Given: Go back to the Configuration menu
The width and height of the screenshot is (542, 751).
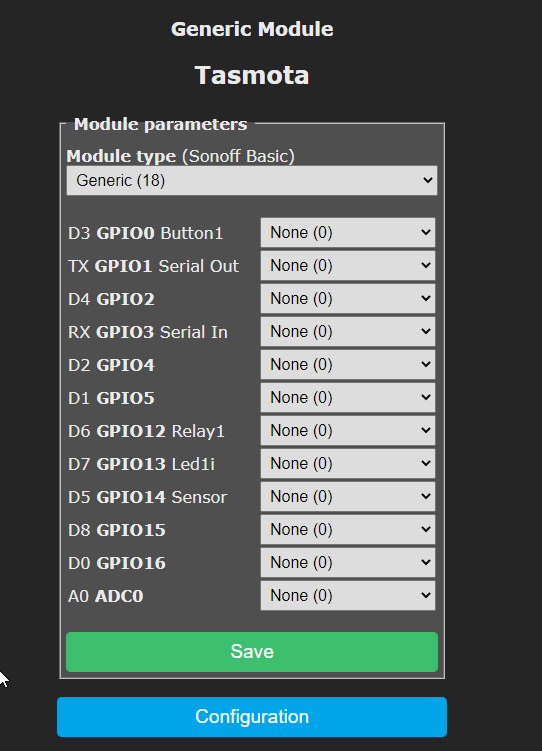Looking at the screenshot, I should tap(252, 717).
